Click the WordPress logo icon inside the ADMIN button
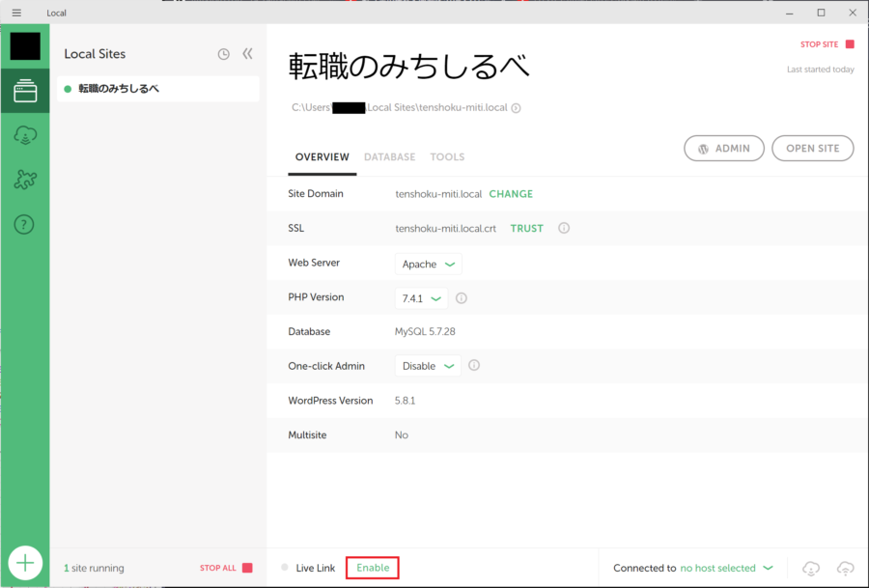869x588 pixels. coord(703,149)
